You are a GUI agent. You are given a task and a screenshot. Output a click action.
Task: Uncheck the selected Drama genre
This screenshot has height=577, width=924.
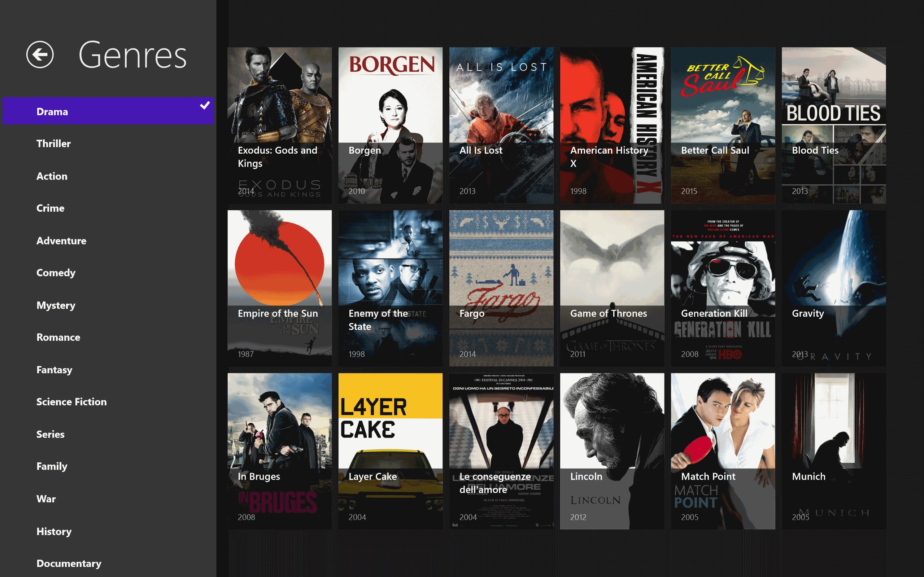[108, 111]
